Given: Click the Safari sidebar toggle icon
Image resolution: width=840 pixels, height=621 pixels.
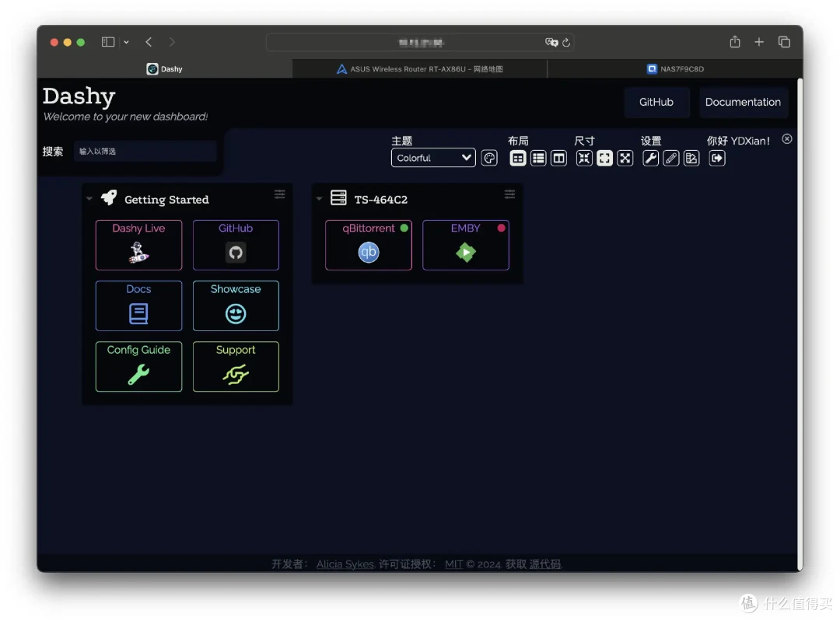Looking at the screenshot, I should [x=108, y=42].
